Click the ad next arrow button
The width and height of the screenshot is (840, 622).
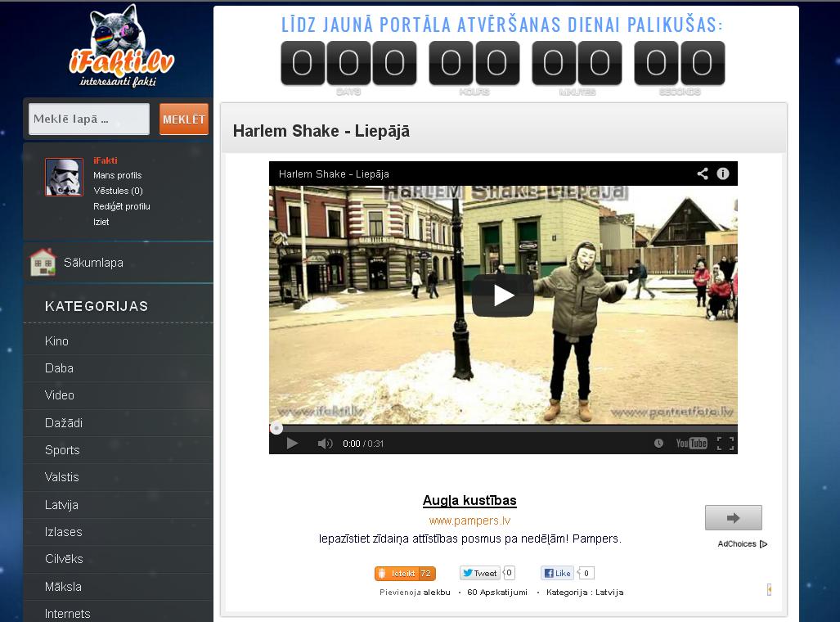[x=734, y=517]
